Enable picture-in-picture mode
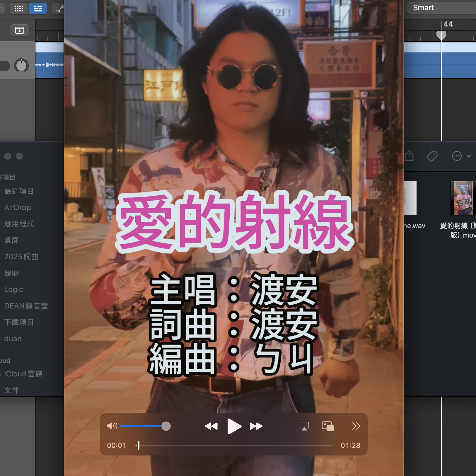The height and width of the screenshot is (476, 476). pyautogui.click(x=328, y=426)
